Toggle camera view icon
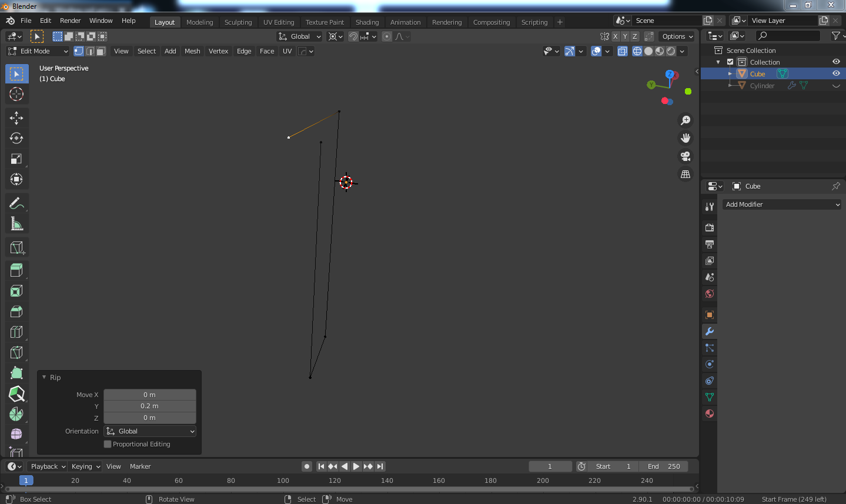846x504 pixels. [x=686, y=156]
